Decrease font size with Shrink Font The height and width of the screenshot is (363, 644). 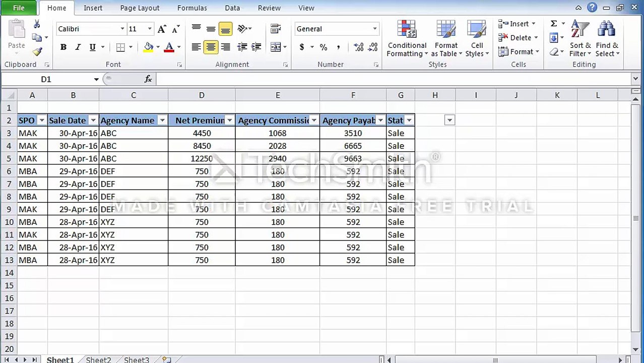[175, 29]
